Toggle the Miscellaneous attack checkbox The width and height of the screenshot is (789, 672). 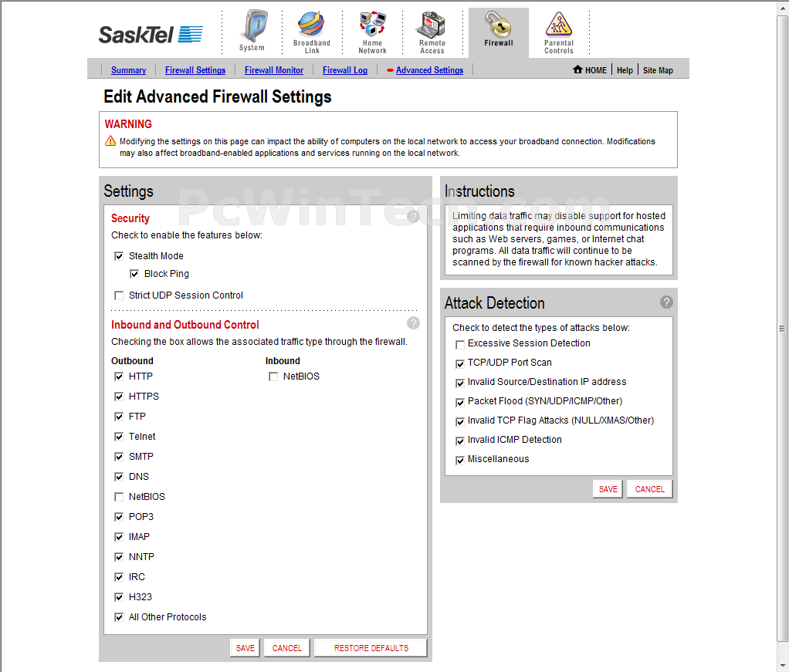pyautogui.click(x=460, y=461)
